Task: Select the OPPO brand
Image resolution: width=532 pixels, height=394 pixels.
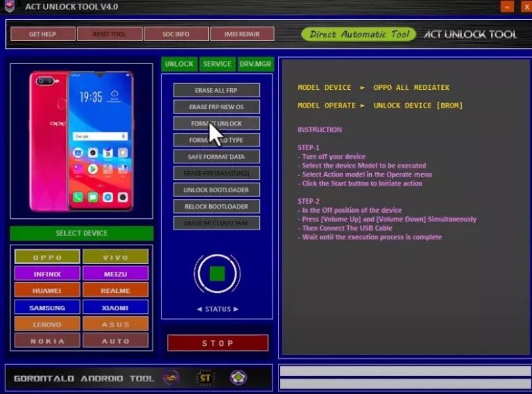Action: tap(47, 257)
